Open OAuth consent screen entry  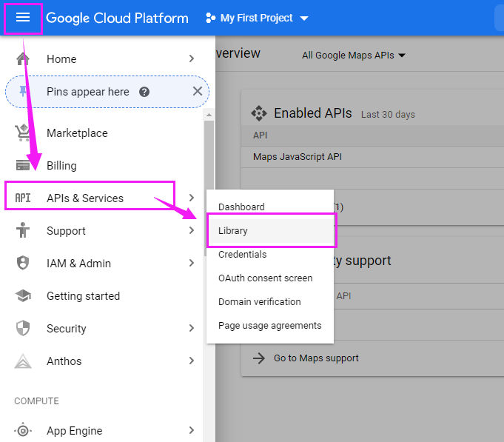(x=270, y=278)
